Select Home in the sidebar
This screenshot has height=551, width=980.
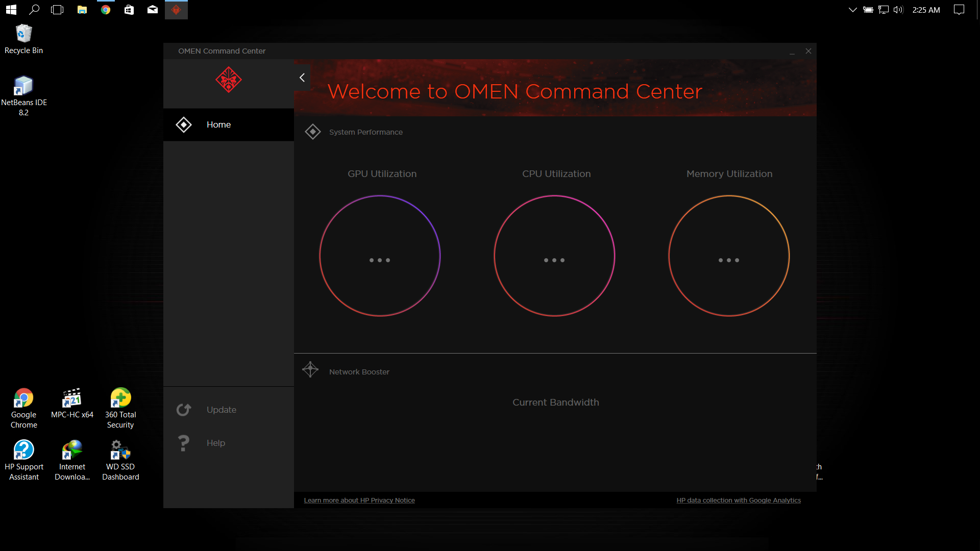coord(218,124)
